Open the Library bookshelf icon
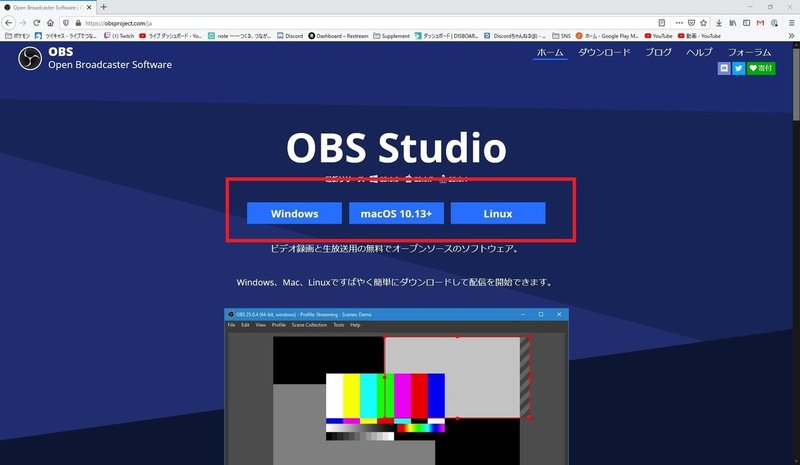This screenshot has height=465, width=800. (x=733, y=23)
